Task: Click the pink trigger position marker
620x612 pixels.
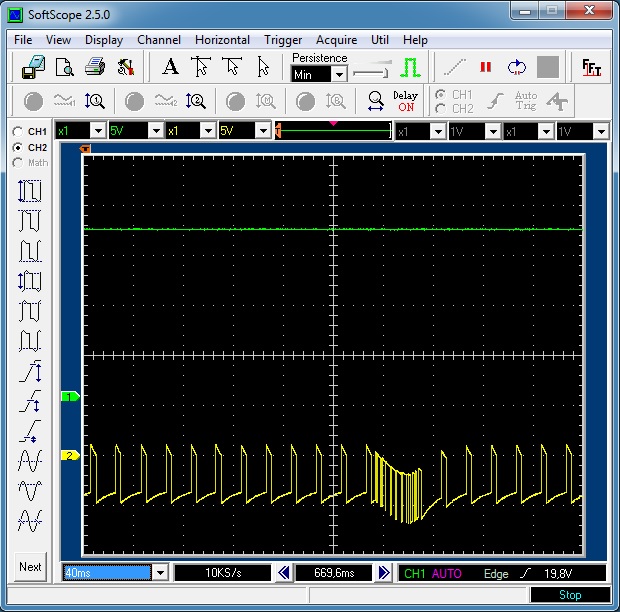Action: coord(333,123)
